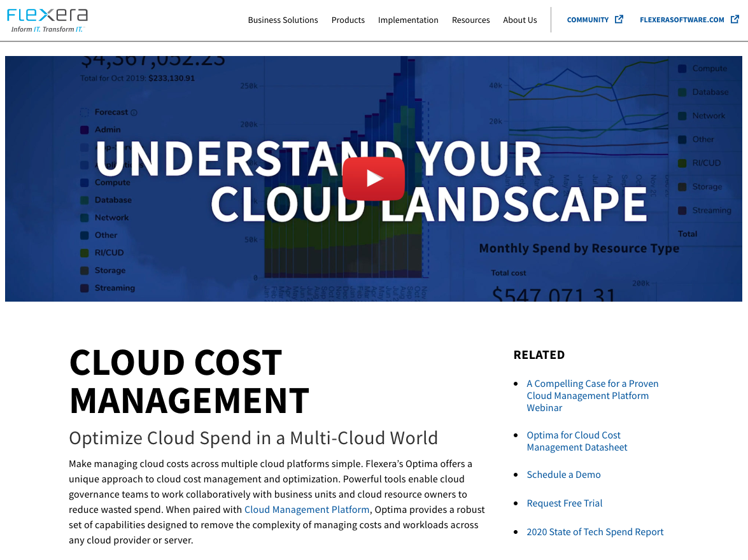748x560 pixels.
Task: Click the Optimize Cloud Spend subheading
Action: tap(253, 438)
